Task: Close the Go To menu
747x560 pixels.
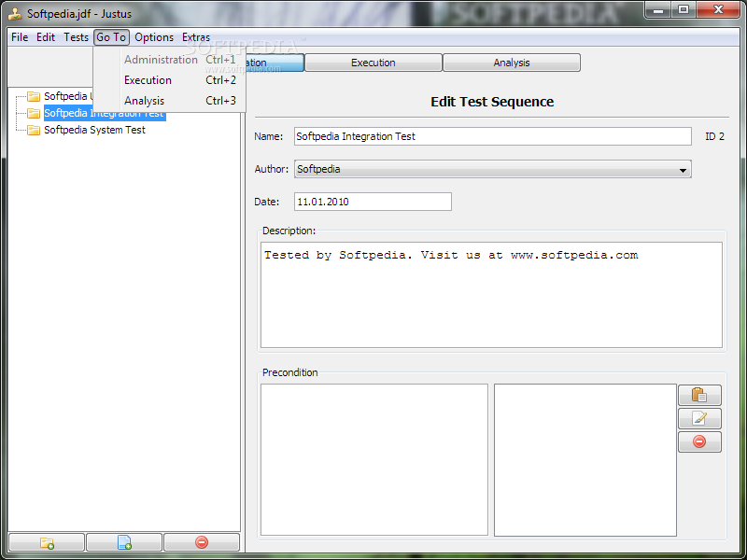Action: [x=111, y=37]
